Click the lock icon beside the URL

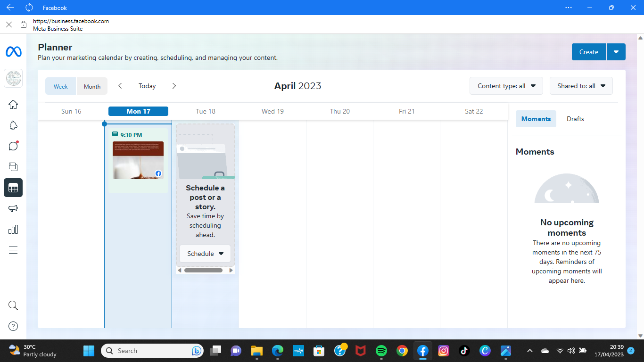(x=24, y=25)
